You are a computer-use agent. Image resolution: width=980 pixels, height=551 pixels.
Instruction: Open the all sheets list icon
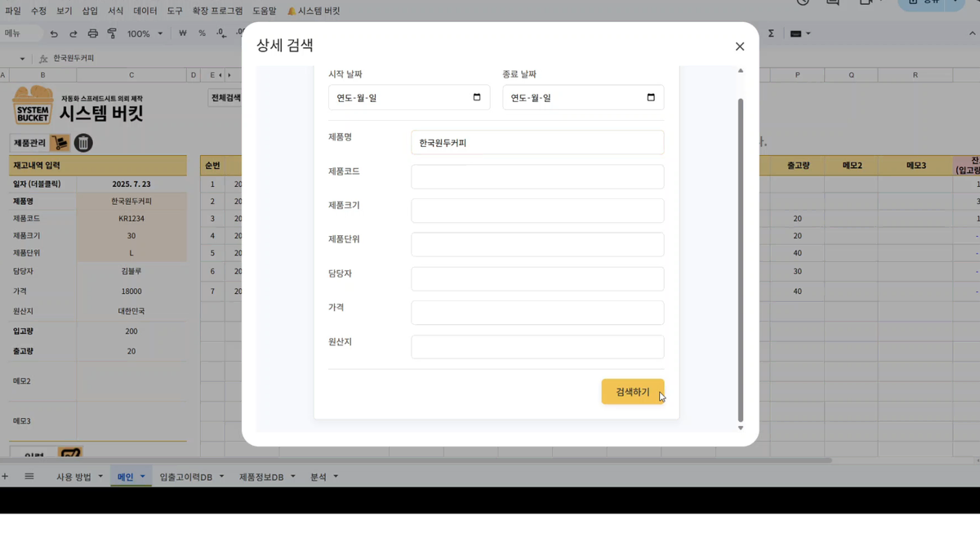pos(29,476)
